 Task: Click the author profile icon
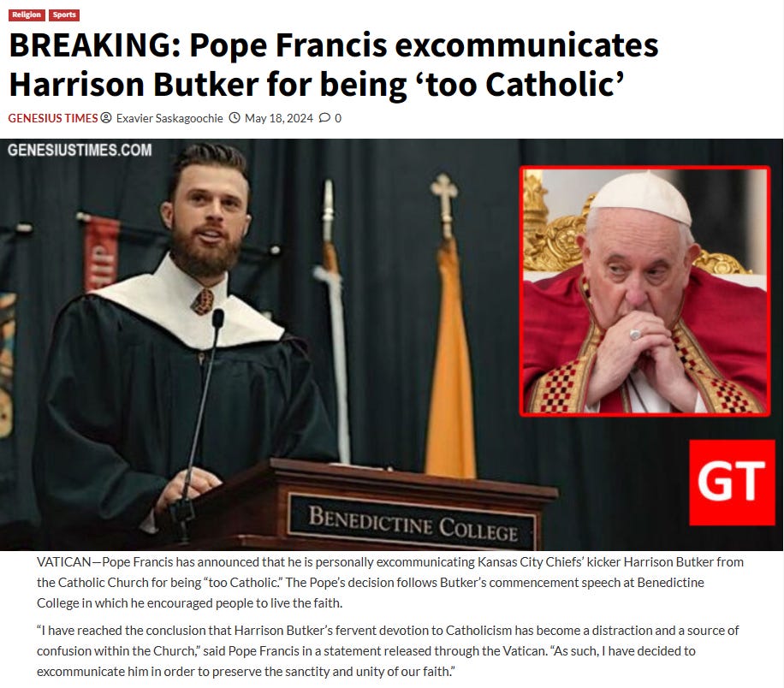(106, 118)
